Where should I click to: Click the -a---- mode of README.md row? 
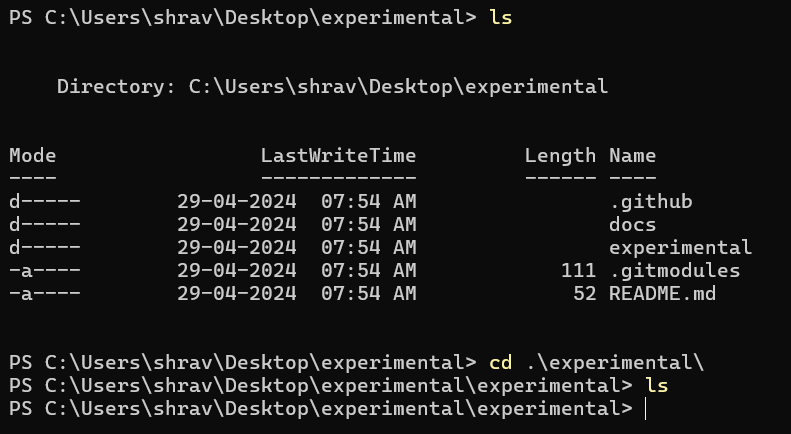[45, 294]
